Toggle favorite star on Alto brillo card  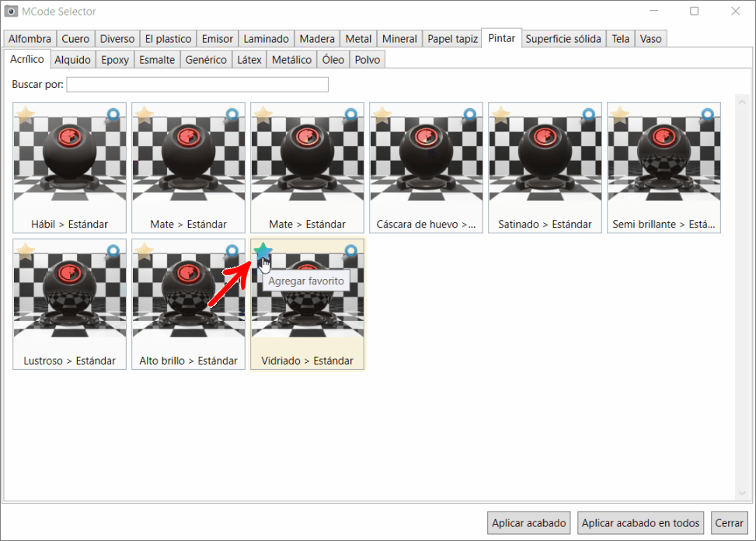pos(145,251)
